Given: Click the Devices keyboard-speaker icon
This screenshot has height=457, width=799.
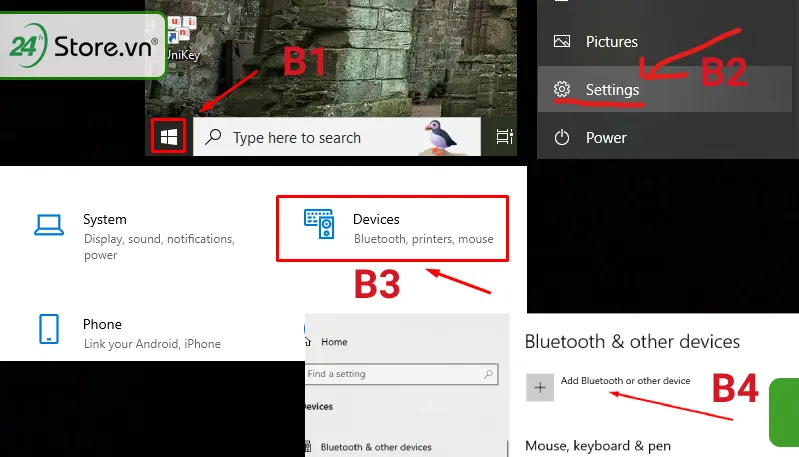Looking at the screenshot, I should 319,224.
